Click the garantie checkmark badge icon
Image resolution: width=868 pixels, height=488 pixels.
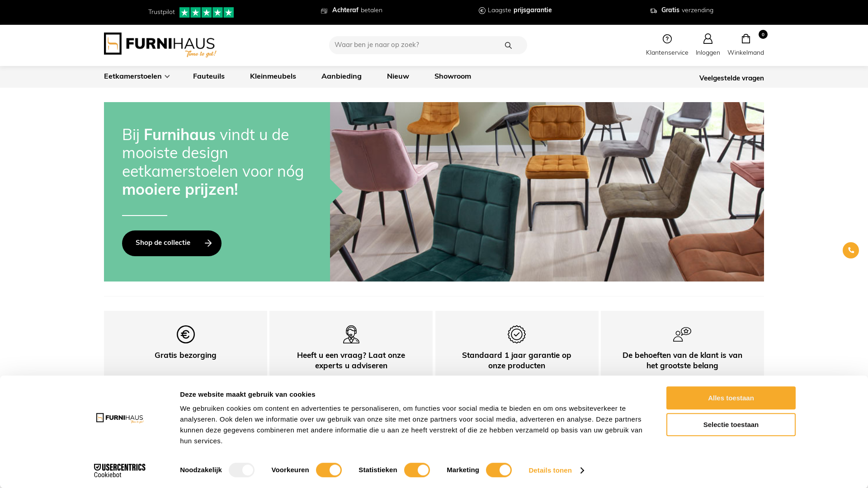(x=516, y=334)
